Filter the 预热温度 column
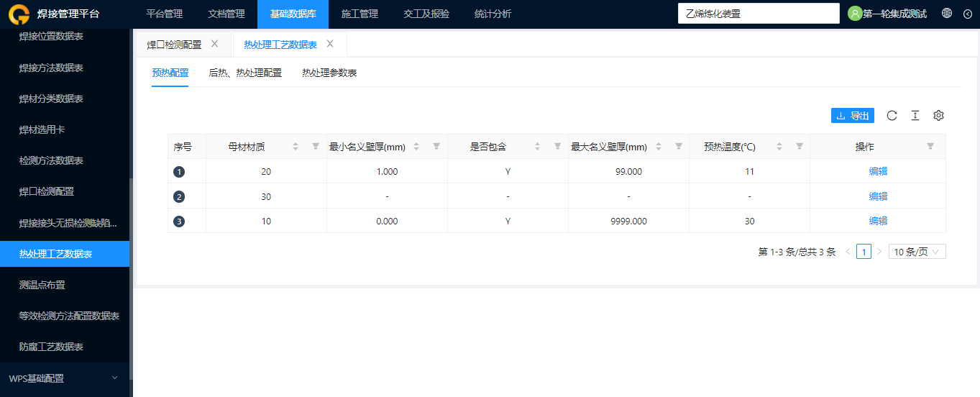Image resolution: width=980 pixels, height=397 pixels. 799,147
